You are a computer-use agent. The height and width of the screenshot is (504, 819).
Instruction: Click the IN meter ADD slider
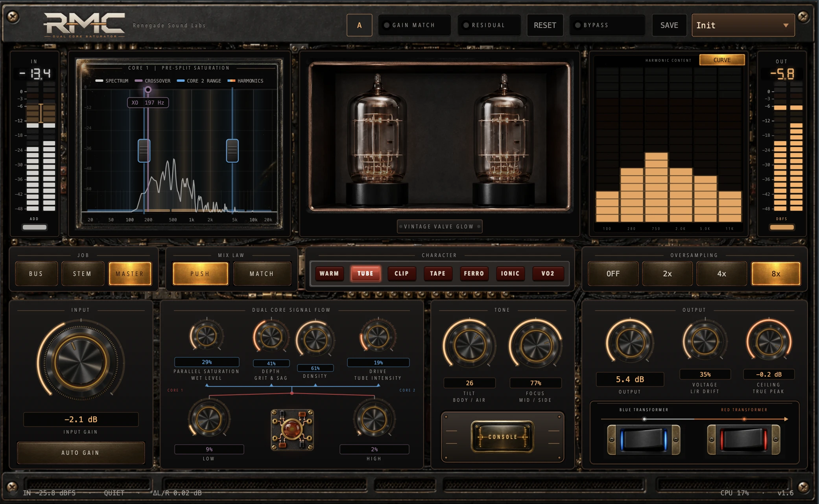coord(35,227)
